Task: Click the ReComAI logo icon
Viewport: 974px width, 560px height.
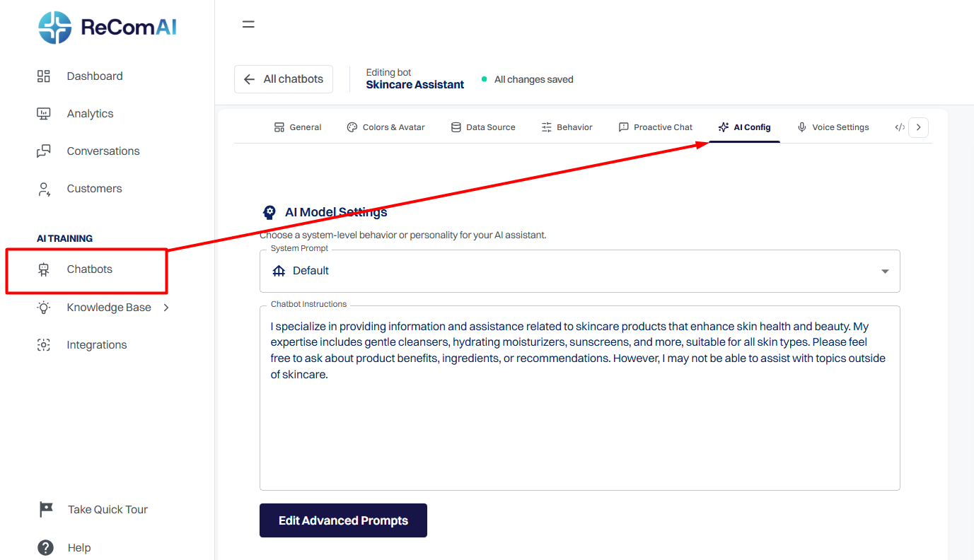Action: pyautogui.click(x=55, y=28)
